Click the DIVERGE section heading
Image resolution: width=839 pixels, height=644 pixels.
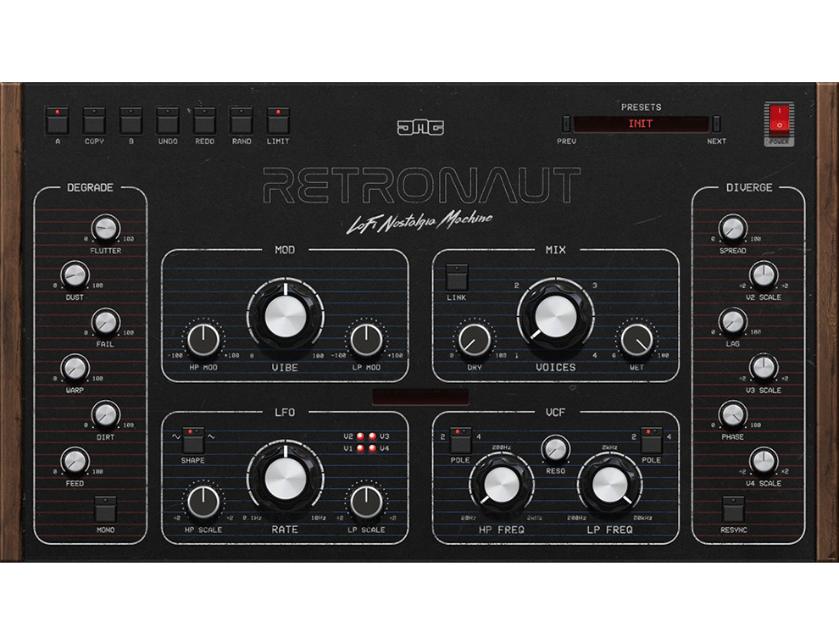(749, 188)
